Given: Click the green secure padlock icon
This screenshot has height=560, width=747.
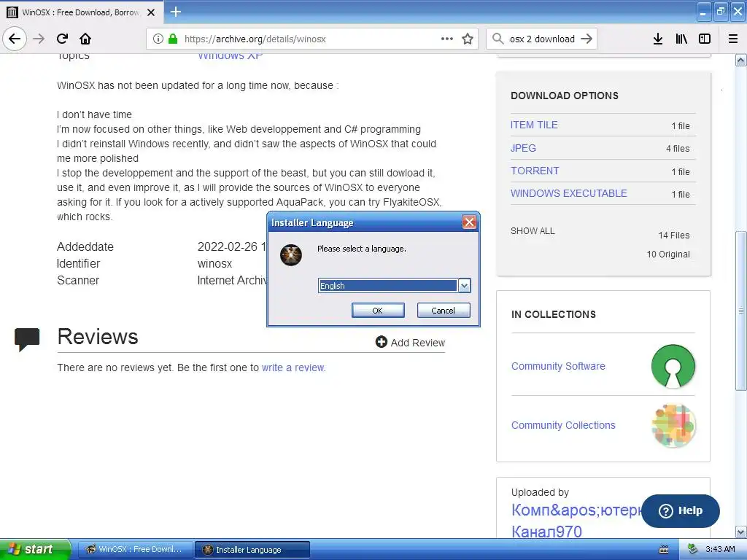Looking at the screenshot, I should point(172,39).
